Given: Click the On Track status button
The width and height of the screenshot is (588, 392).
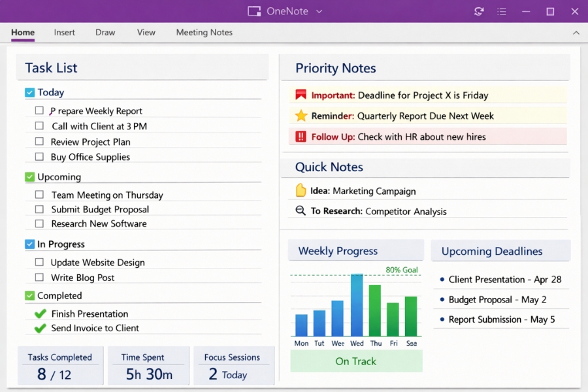Looking at the screenshot, I should click(x=355, y=361).
